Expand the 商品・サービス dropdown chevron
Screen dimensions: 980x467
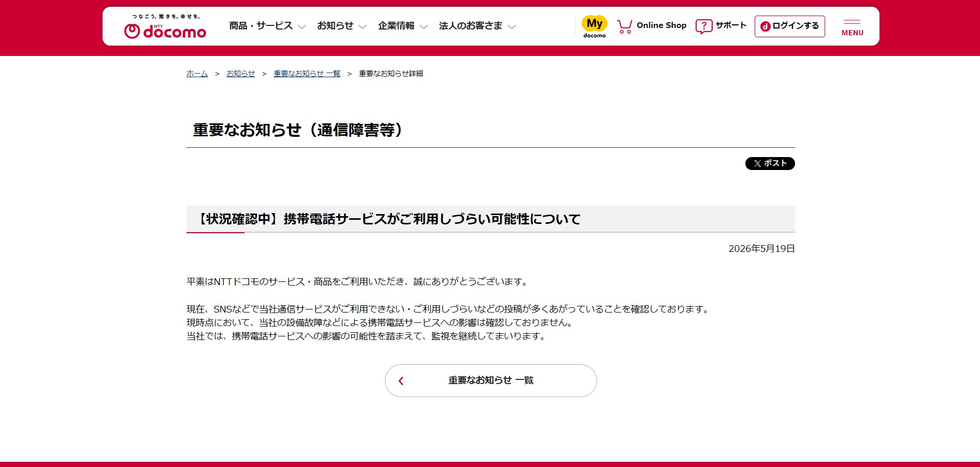(302, 27)
